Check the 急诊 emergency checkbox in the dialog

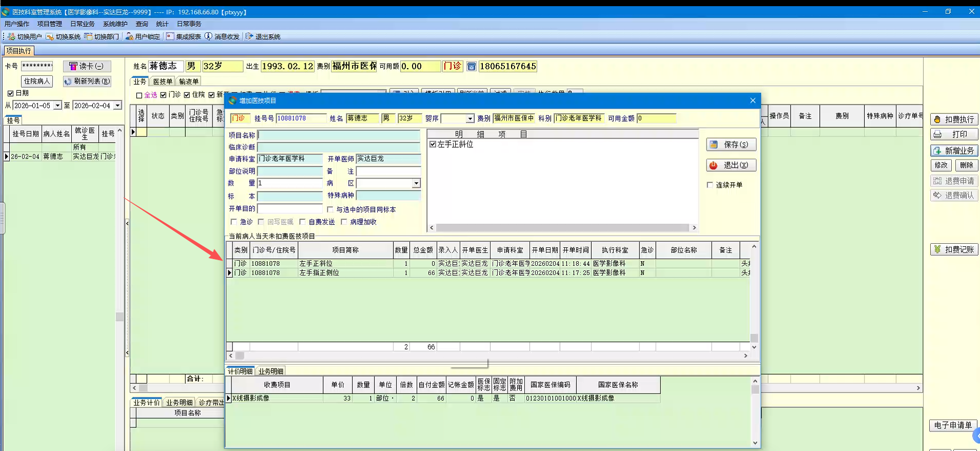pos(233,222)
